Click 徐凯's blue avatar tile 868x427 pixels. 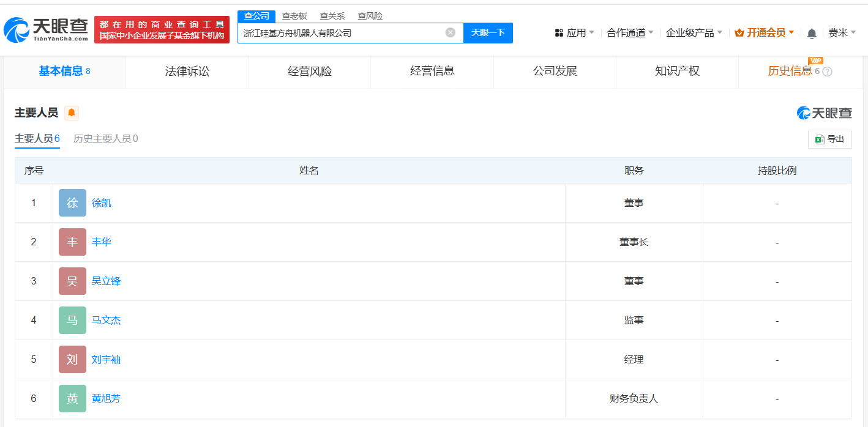click(72, 202)
